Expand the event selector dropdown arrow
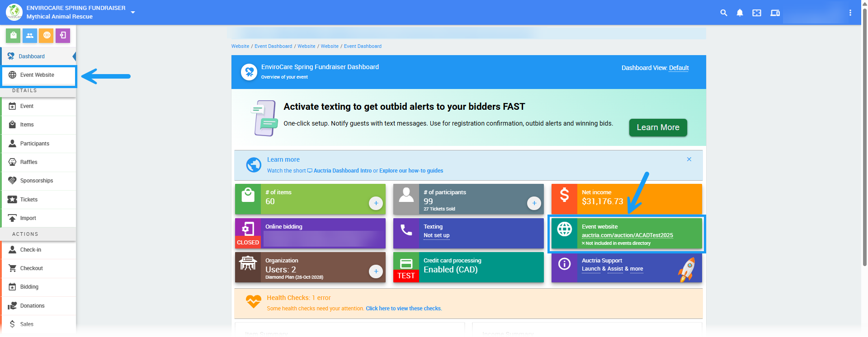 [133, 12]
